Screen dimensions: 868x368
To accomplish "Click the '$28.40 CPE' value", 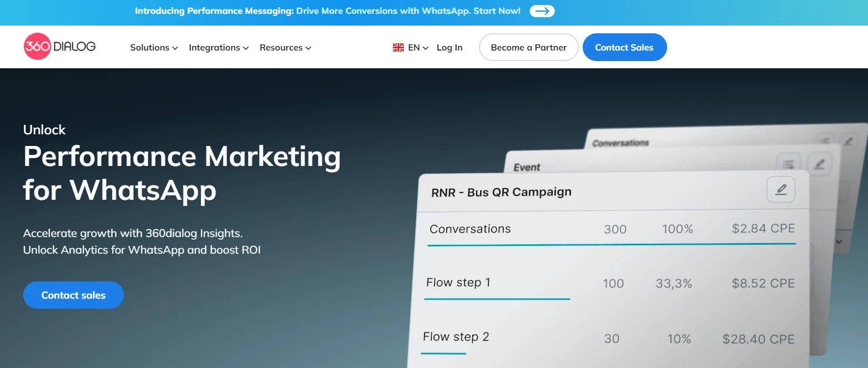I will [759, 339].
